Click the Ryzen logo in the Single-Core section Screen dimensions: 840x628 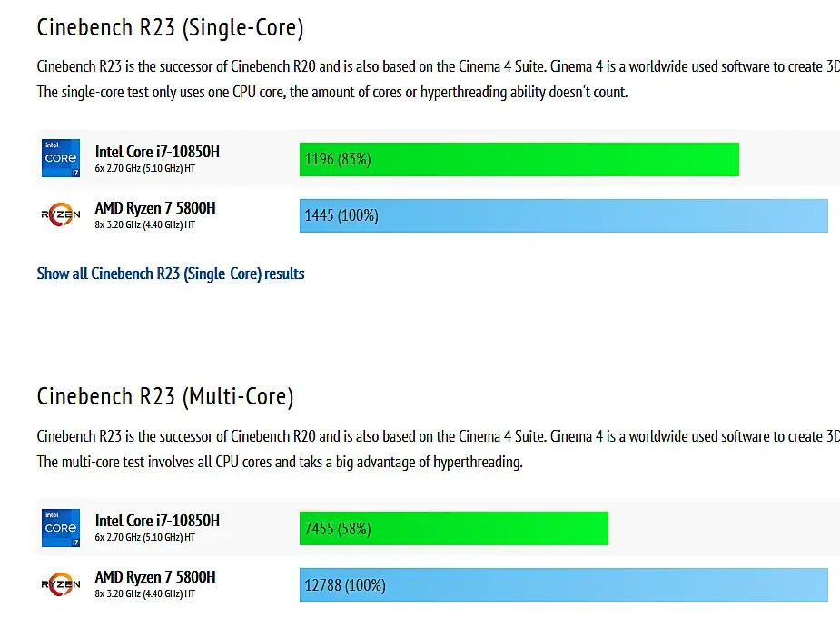61,215
